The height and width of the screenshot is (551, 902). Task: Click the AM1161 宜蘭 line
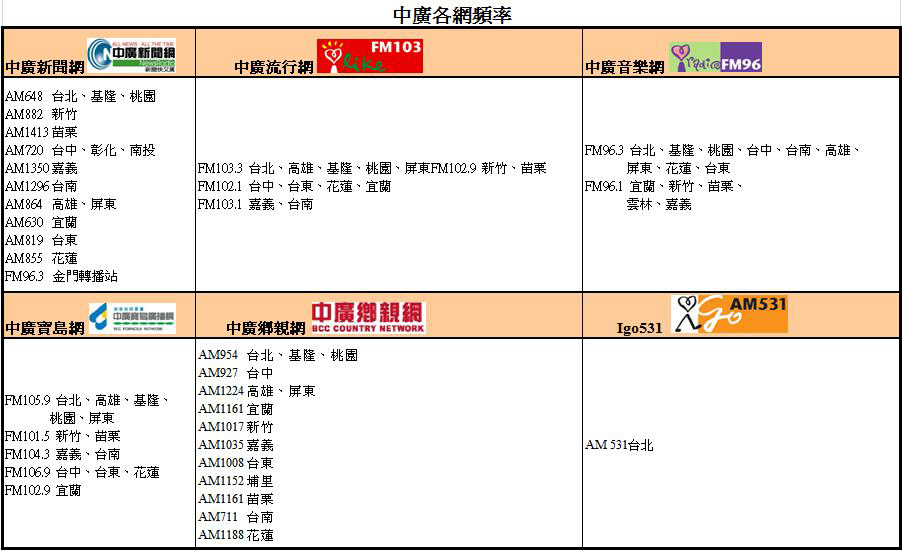click(x=236, y=409)
